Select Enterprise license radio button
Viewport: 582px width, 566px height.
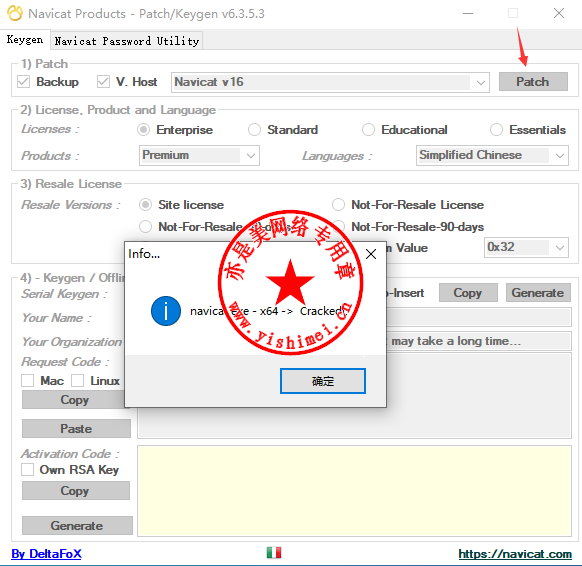[144, 130]
